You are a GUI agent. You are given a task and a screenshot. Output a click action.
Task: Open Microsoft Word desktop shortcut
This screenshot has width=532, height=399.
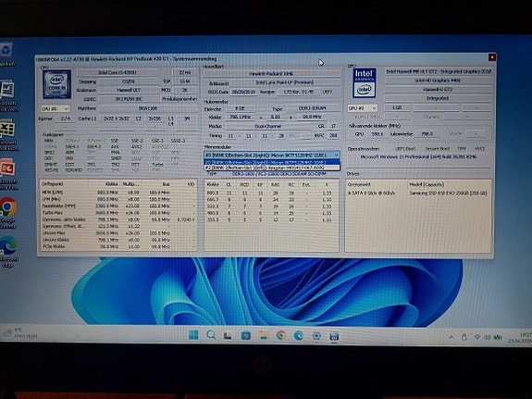pos(7,95)
